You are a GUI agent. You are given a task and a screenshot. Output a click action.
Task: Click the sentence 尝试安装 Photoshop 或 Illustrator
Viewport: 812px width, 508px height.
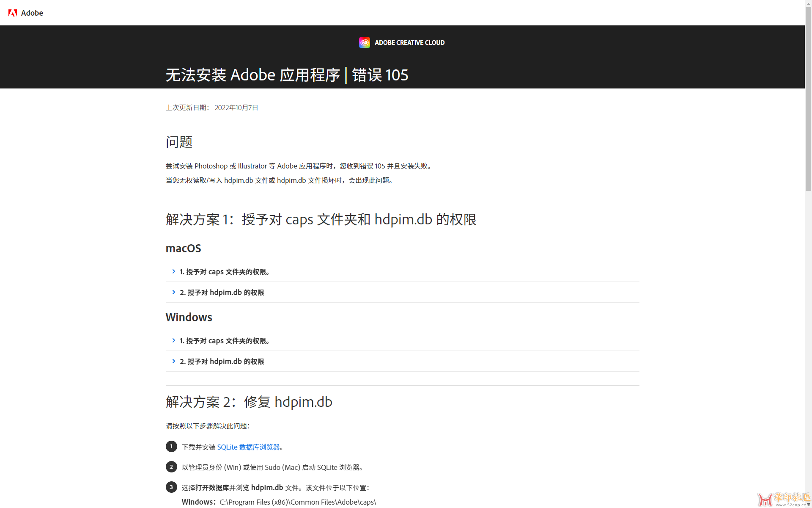pyautogui.click(x=299, y=166)
